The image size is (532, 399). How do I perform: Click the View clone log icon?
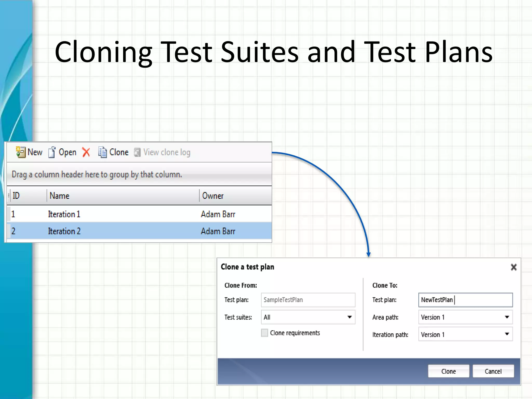point(137,152)
